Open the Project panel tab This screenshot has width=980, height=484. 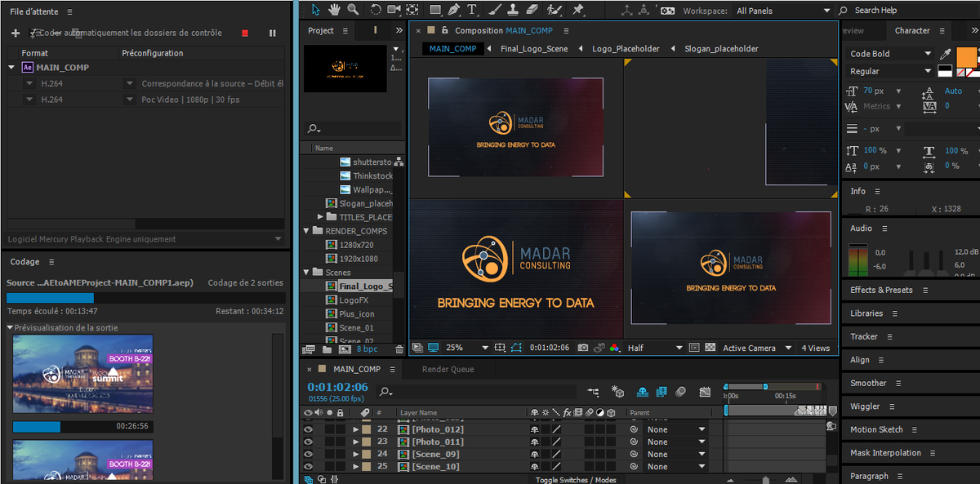pos(320,30)
